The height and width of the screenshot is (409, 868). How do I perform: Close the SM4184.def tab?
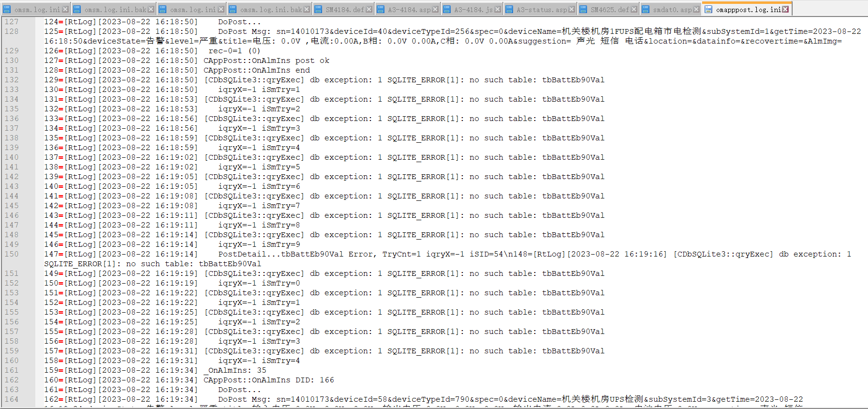369,9
